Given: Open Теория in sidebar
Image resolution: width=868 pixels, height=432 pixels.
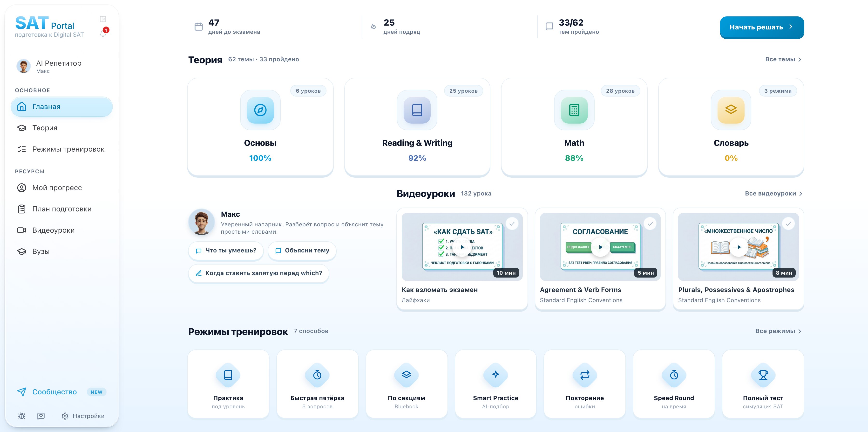Looking at the screenshot, I should 62,128.
